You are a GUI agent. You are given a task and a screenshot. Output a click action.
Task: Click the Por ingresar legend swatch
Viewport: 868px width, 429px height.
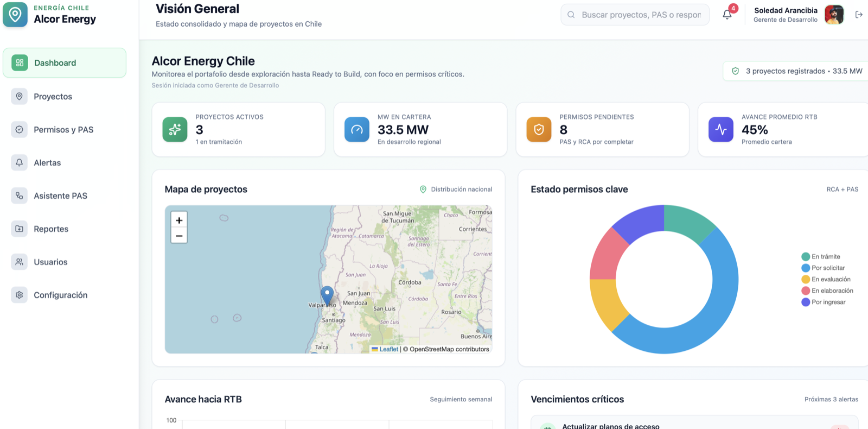click(x=806, y=302)
